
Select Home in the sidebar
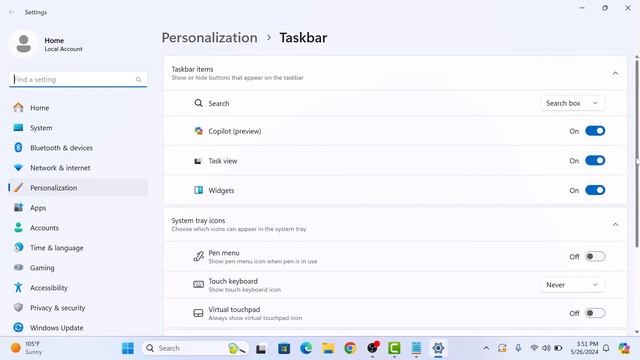click(x=78, y=108)
